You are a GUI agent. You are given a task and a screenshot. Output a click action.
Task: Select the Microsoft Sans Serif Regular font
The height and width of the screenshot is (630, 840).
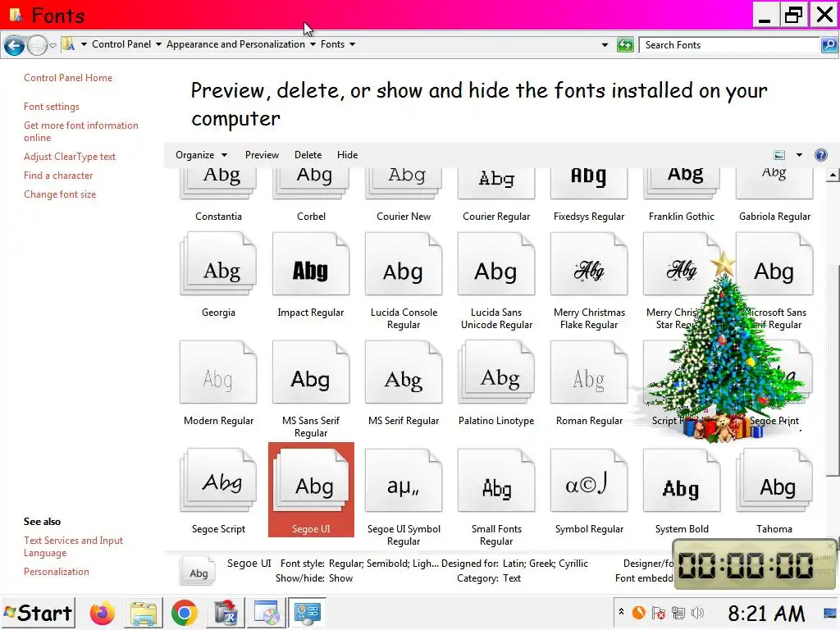tap(774, 263)
